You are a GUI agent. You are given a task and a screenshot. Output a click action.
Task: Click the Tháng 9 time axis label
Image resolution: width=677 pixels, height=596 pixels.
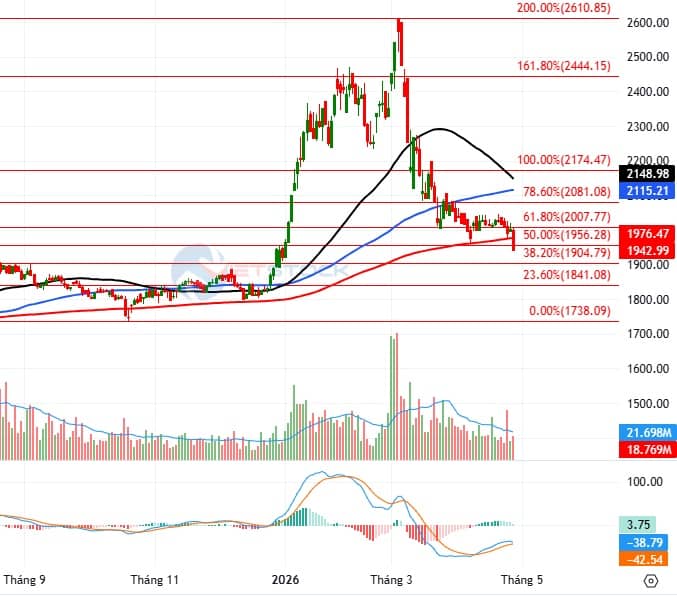[25, 580]
